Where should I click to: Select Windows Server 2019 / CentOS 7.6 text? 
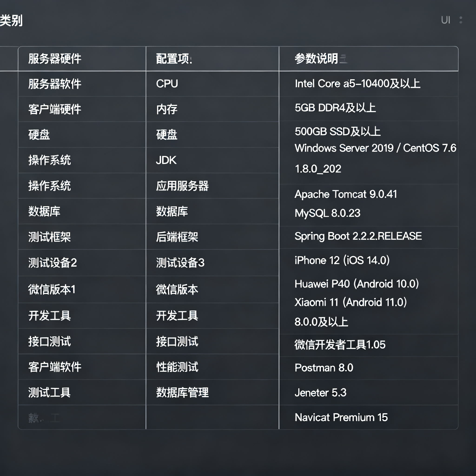(375, 148)
